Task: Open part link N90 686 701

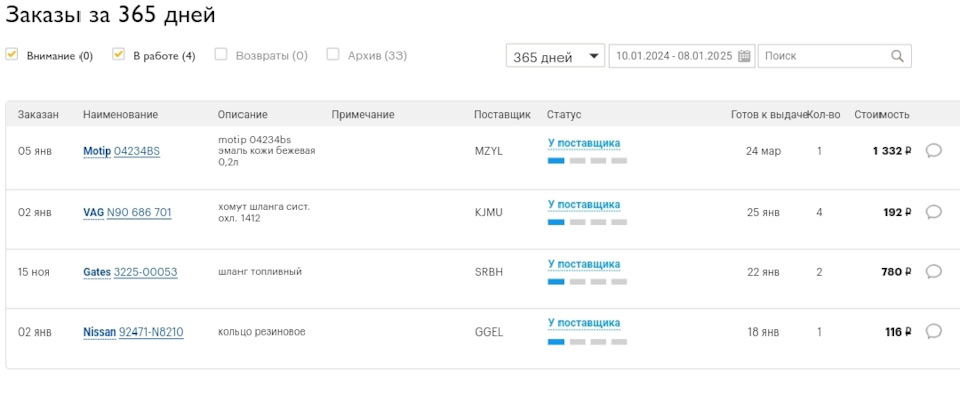Action: point(139,213)
